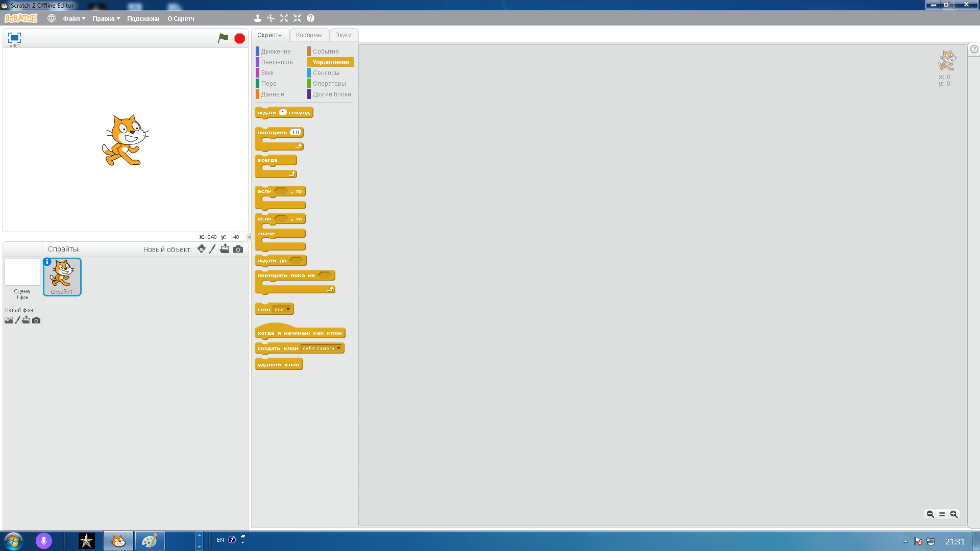This screenshot has width=980, height=551.
Task: Upload backdrop from file
Action: [26, 320]
